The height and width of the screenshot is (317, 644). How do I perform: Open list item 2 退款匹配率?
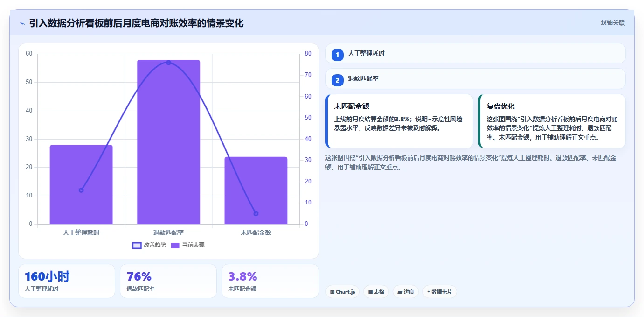pyautogui.click(x=476, y=79)
